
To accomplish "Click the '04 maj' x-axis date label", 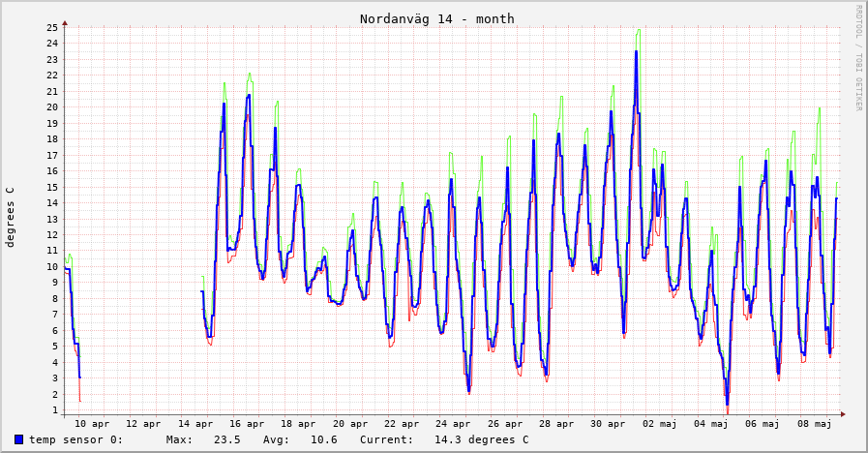I will pos(711,424).
